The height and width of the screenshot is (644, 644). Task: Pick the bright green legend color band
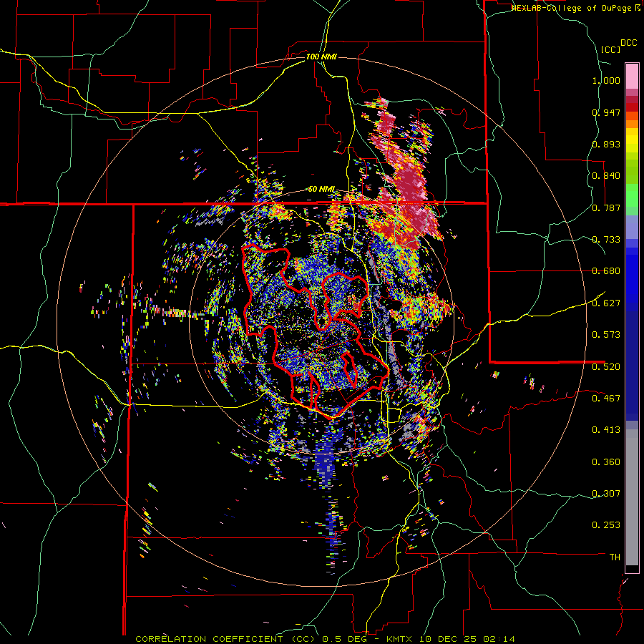632,195
